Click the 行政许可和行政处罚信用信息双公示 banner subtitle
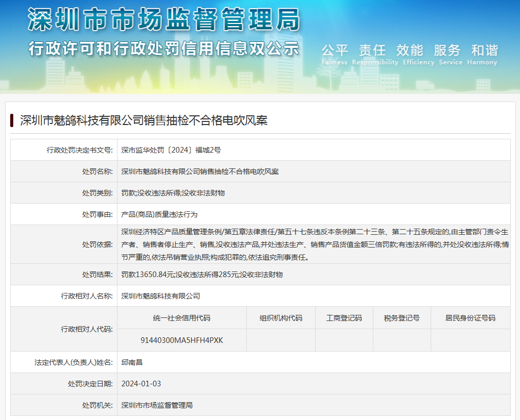The height and width of the screenshot is (420, 520). click(164, 48)
